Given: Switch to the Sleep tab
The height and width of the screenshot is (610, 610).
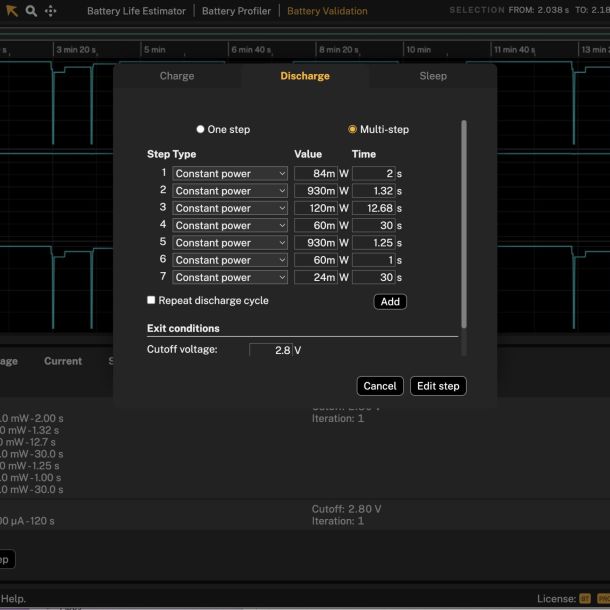Looking at the screenshot, I should click(x=433, y=76).
